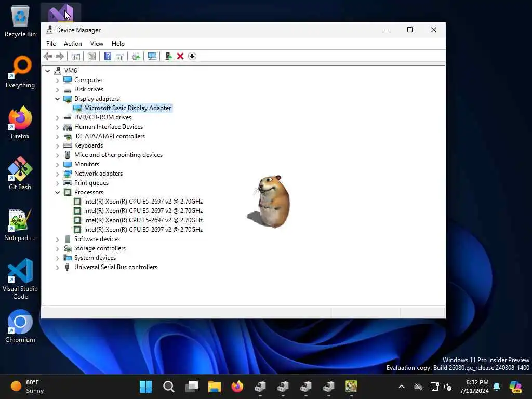532x399 pixels.
Task: Expand the DVD/CD-ROM drives category
Action: coord(57,118)
